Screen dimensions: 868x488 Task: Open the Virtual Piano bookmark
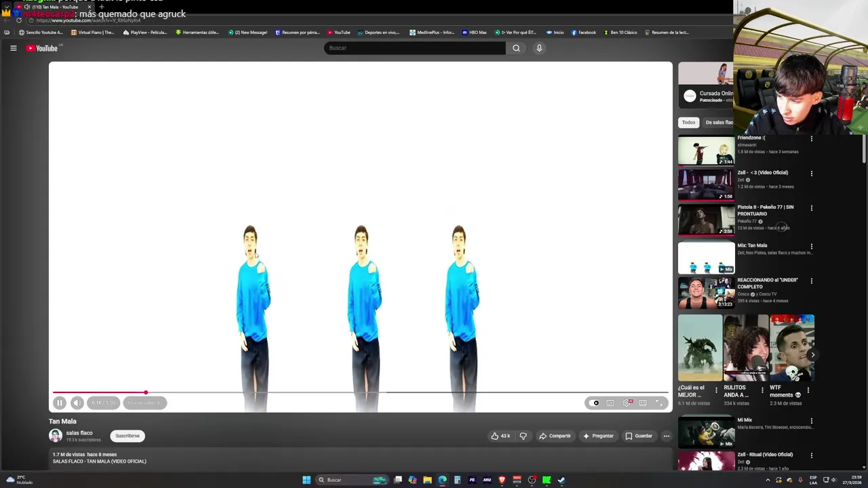pyautogui.click(x=92, y=33)
